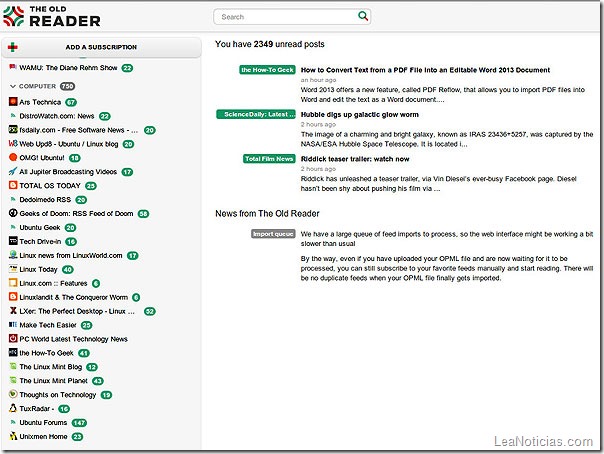Click the Unixmen Home feed icon
The width and height of the screenshot is (604, 454).
tap(13, 436)
